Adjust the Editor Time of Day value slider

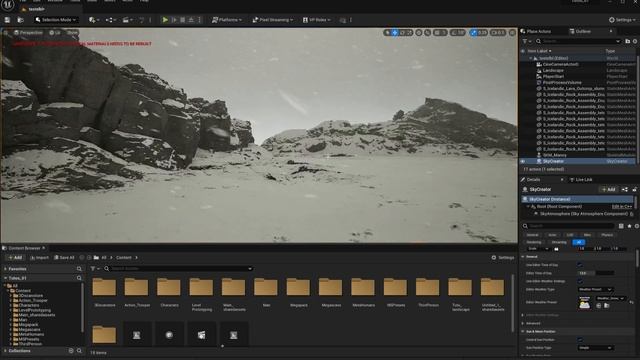[x=596, y=273]
